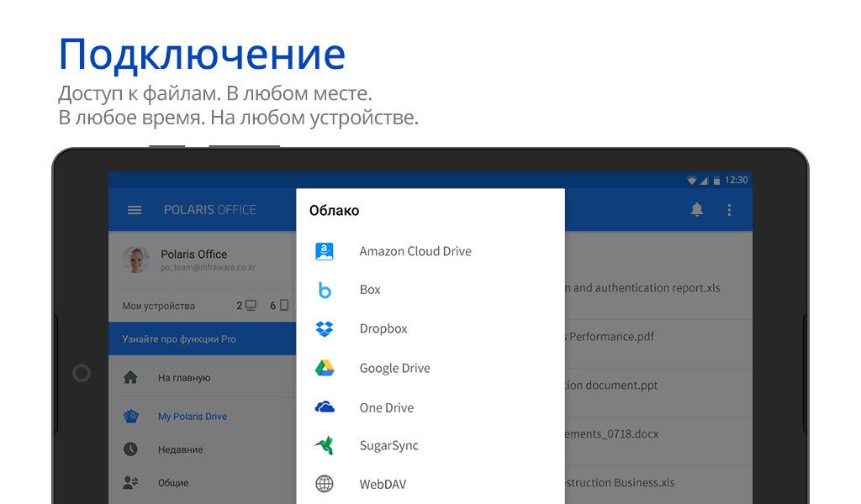The width and height of the screenshot is (861, 504).
Task: Open the Performance.pdf file
Action: [x=611, y=337]
